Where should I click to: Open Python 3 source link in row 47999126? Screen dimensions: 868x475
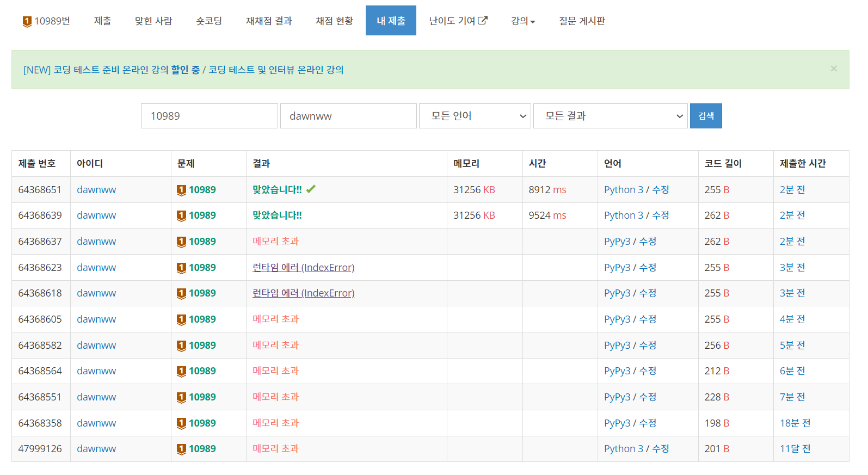pyautogui.click(x=624, y=449)
